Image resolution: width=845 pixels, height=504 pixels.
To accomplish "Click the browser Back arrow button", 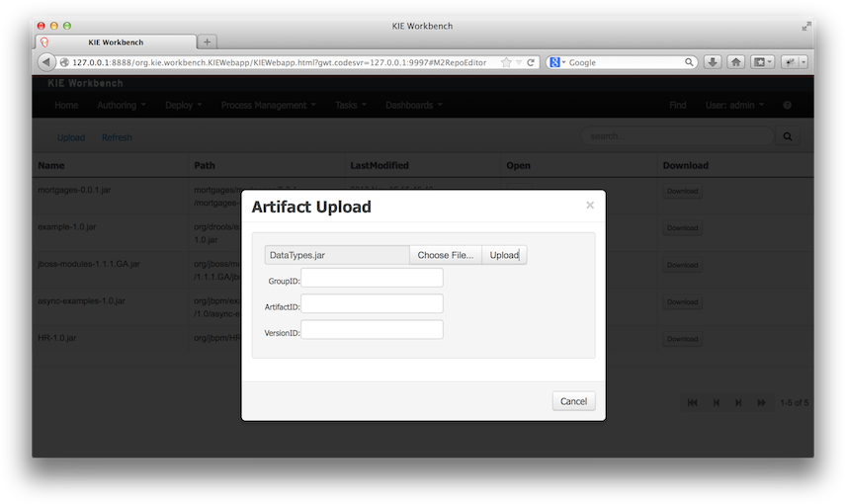I will pyautogui.click(x=46, y=62).
